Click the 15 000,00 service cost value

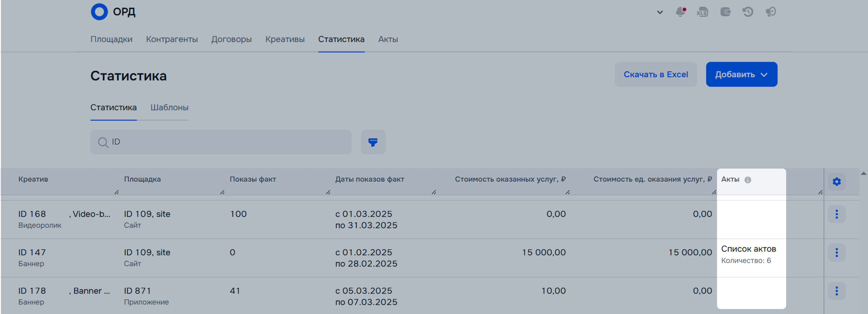click(x=544, y=252)
